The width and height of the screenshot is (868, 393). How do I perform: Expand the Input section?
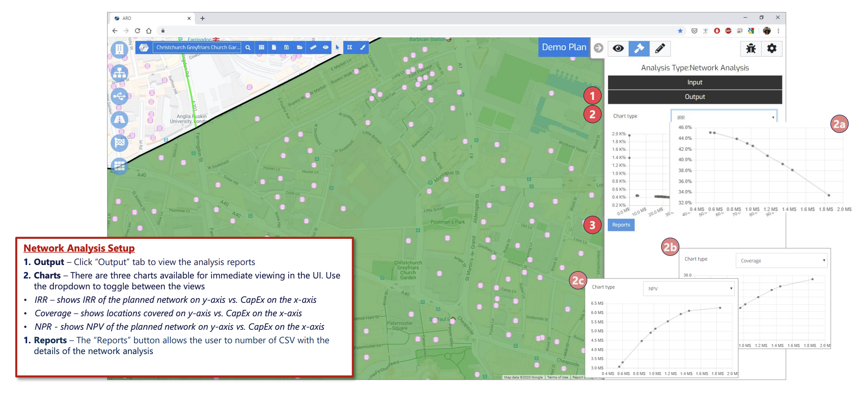point(695,82)
